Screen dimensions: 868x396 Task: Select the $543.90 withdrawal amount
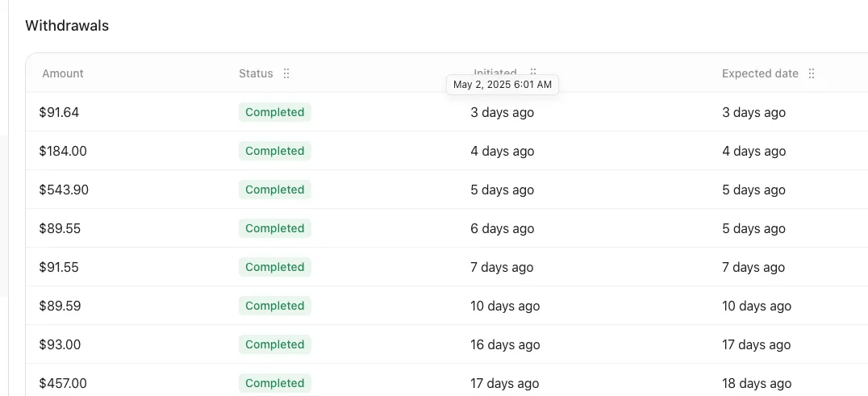[x=64, y=190]
